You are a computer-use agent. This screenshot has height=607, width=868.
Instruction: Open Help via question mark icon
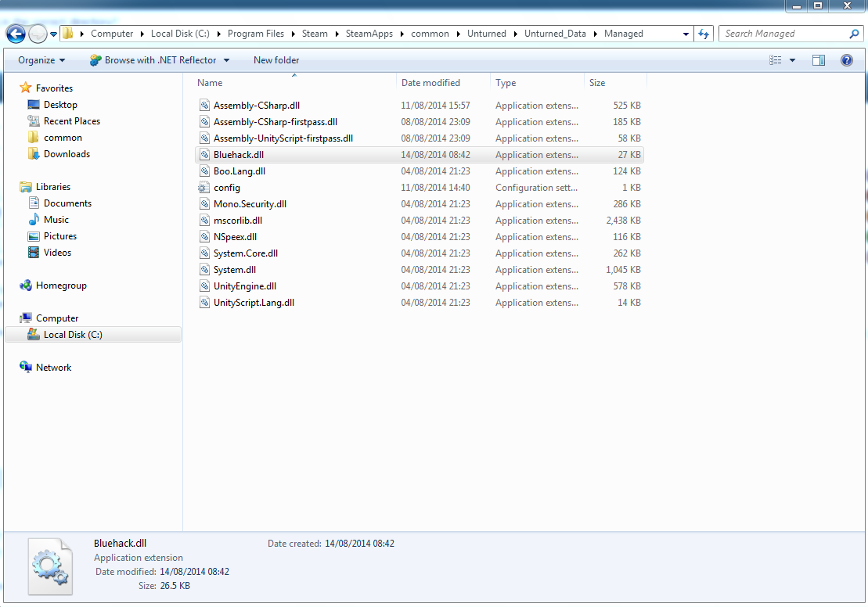coord(846,59)
